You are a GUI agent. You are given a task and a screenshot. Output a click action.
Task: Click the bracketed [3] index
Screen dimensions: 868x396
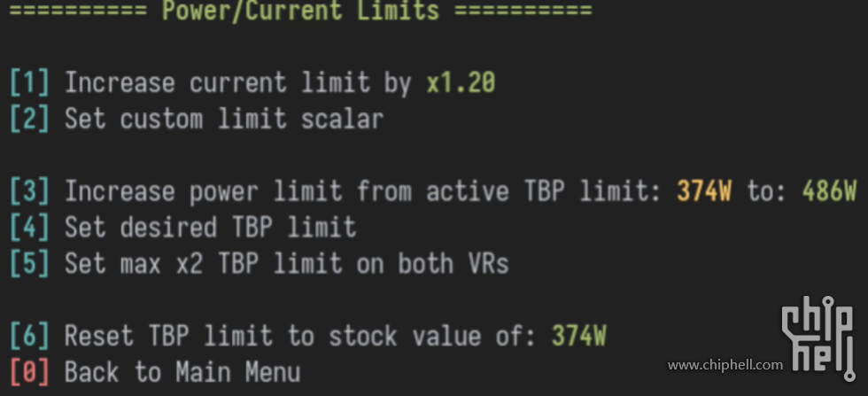30,191
